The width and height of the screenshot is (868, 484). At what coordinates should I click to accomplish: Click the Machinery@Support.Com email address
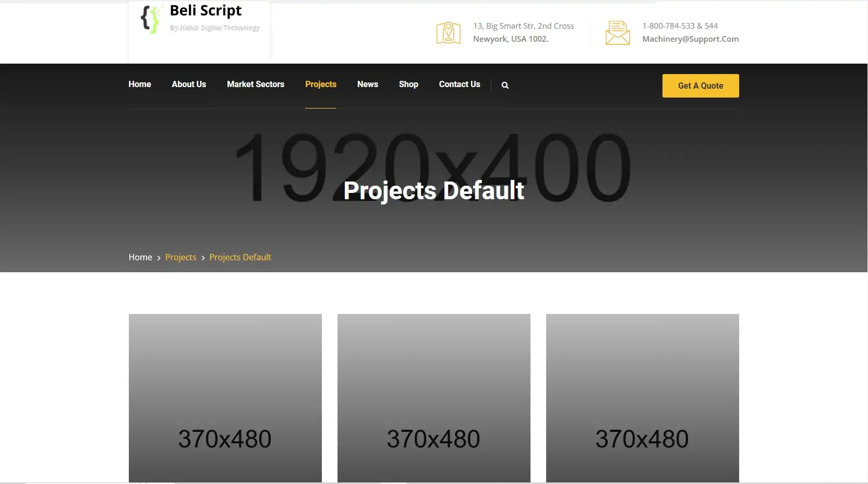tap(690, 39)
